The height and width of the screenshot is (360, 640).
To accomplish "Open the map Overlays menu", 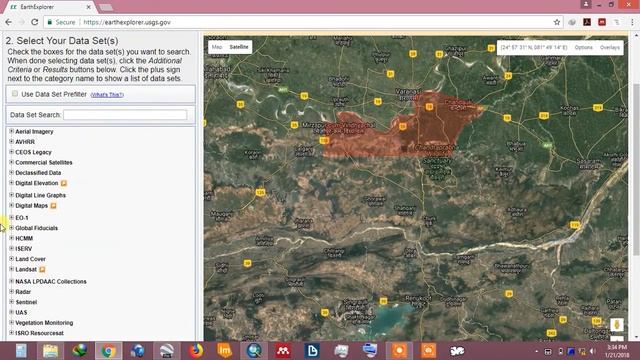I will [609, 47].
